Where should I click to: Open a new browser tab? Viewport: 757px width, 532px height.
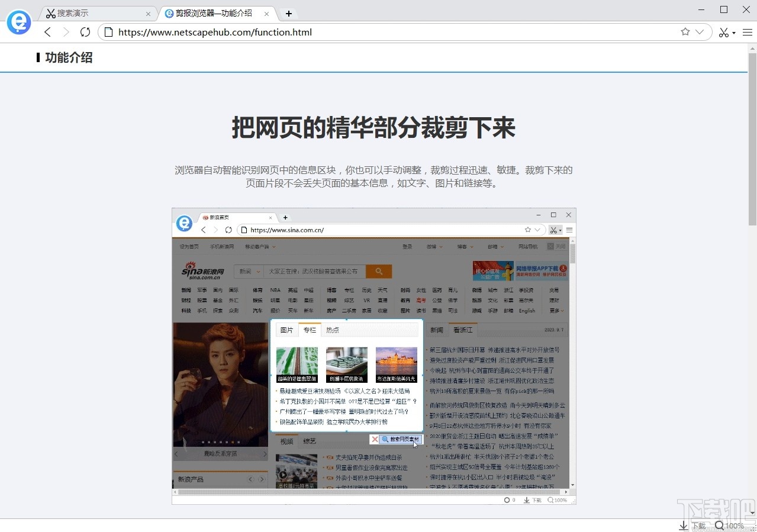pos(288,12)
